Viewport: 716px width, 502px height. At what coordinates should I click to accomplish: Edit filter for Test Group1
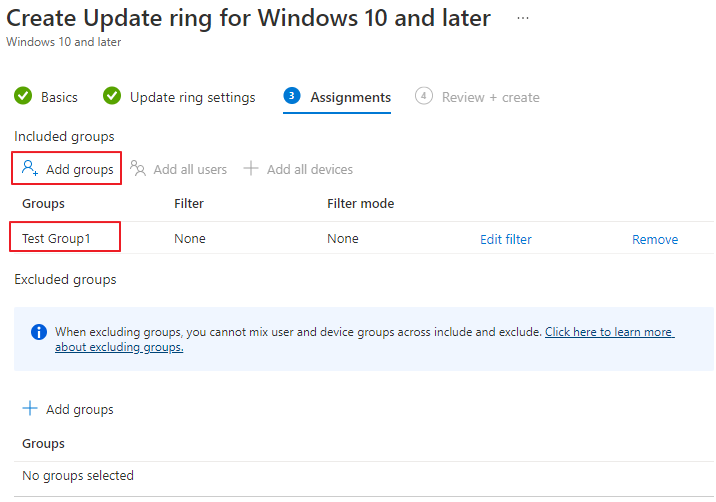click(505, 239)
